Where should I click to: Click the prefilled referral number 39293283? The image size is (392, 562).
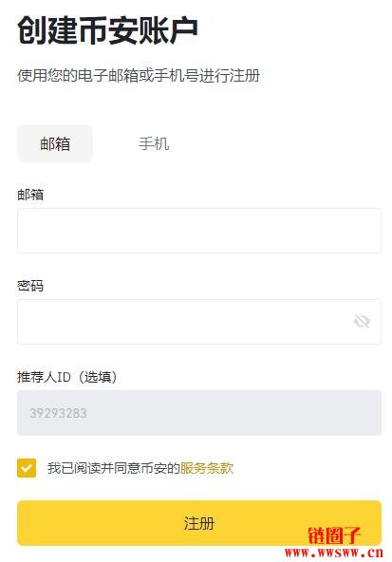click(x=58, y=413)
